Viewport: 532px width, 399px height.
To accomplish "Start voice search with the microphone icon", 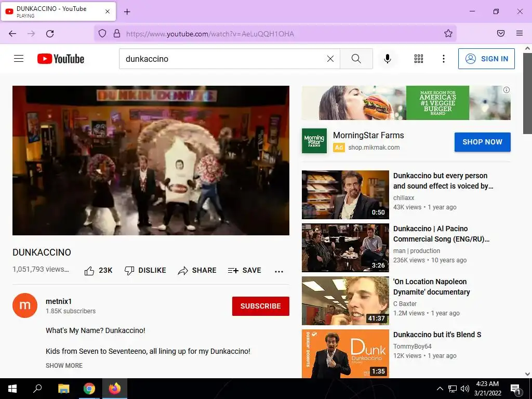I will coord(388,59).
